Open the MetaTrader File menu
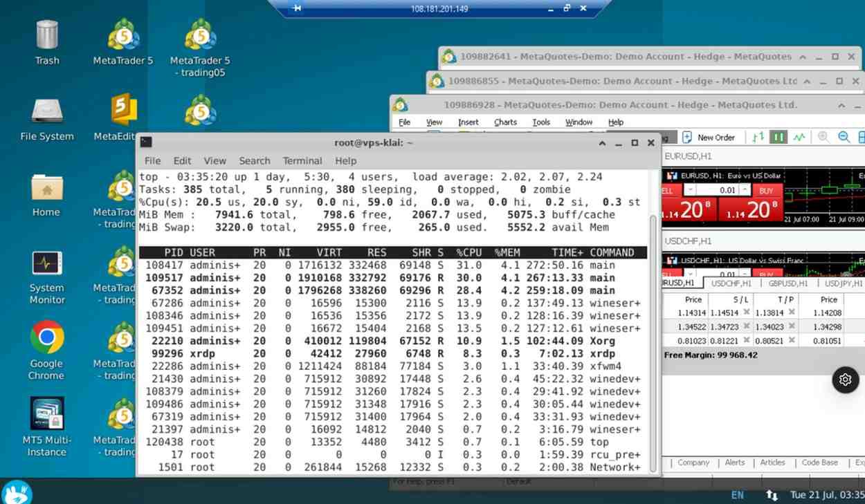The width and height of the screenshot is (865, 504). [404, 122]
